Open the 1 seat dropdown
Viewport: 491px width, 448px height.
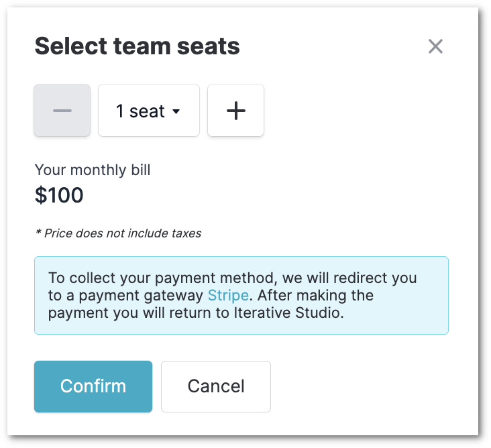pyautogui.click(x=149, y=110)
